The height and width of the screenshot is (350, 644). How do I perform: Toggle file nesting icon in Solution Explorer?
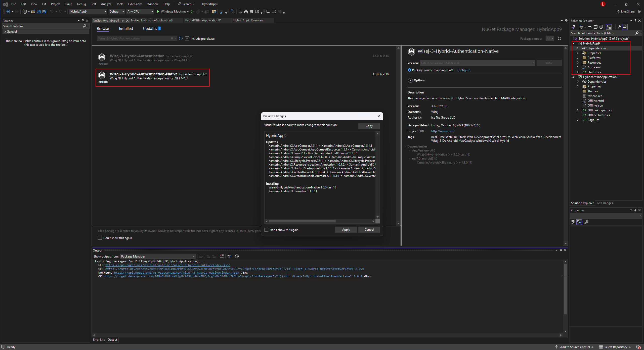coord(609,27)
